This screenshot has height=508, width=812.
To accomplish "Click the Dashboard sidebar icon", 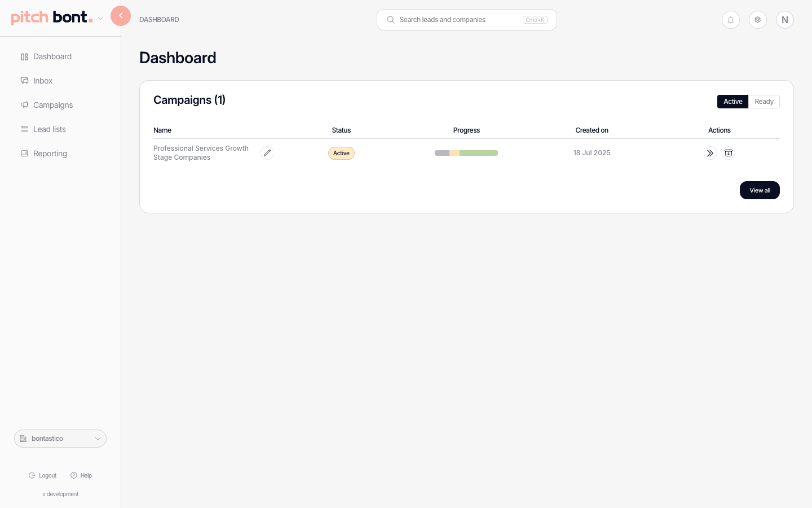I will 24,56.
